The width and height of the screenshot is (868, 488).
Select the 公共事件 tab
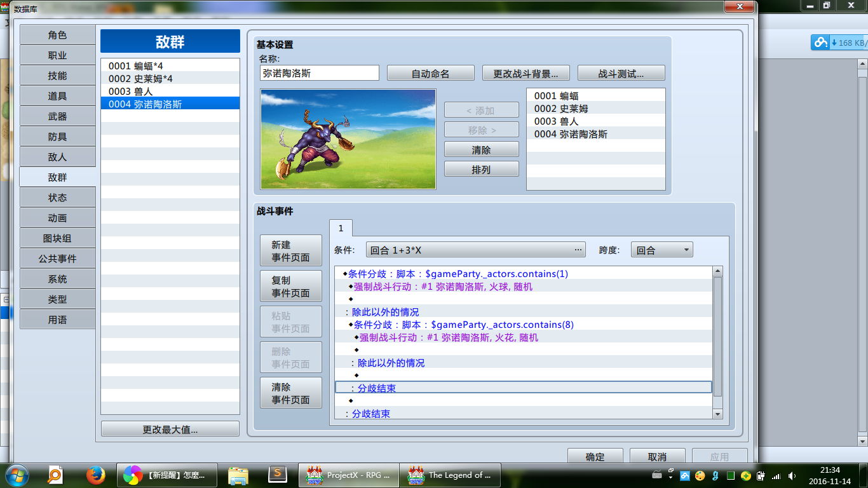click(57, 258)
